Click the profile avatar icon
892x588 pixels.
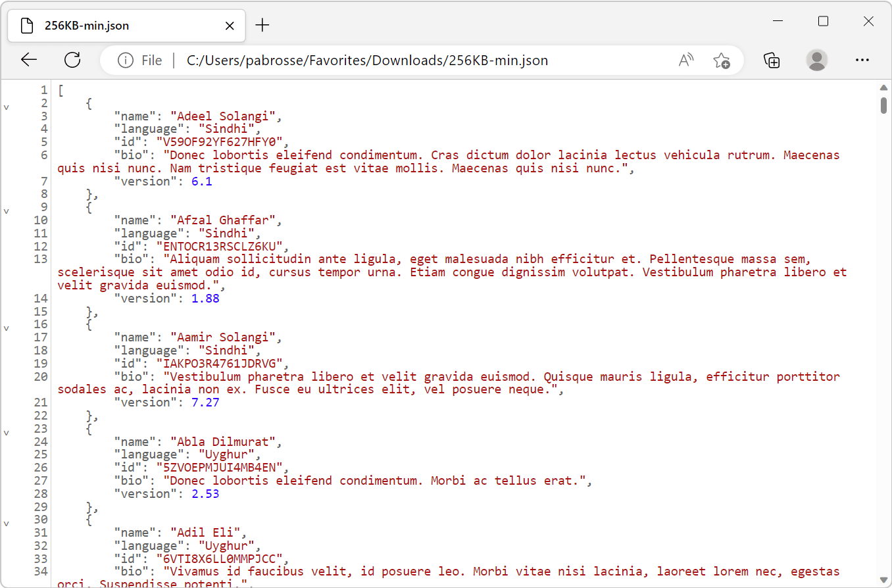point(816,60)
